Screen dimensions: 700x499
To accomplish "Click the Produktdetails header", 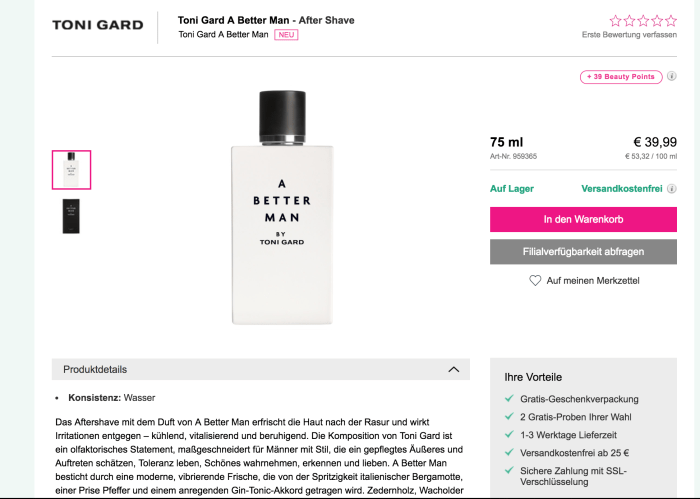I will [x=95, y=369].
